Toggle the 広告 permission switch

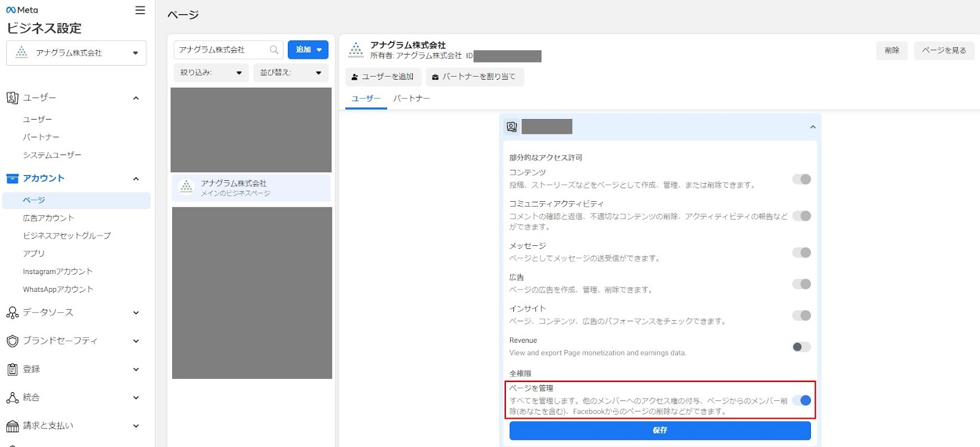click(802, 284)
